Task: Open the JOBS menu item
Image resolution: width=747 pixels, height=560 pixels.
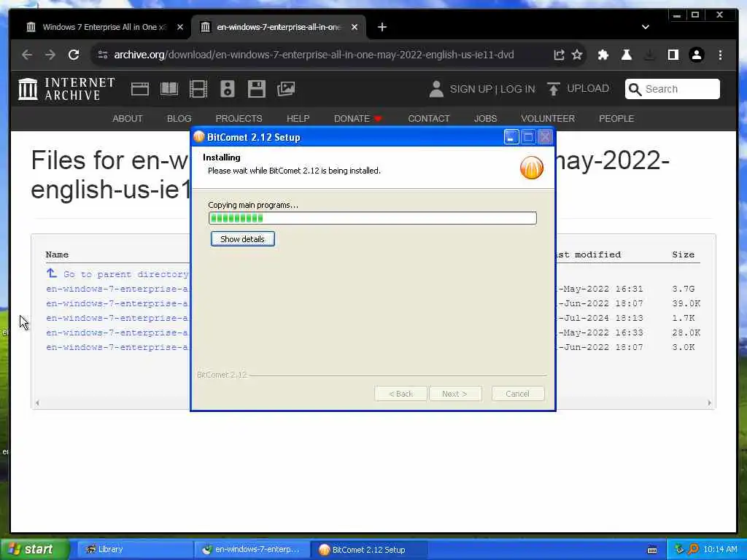Action: pyautogui.click(x=485, y=119)
